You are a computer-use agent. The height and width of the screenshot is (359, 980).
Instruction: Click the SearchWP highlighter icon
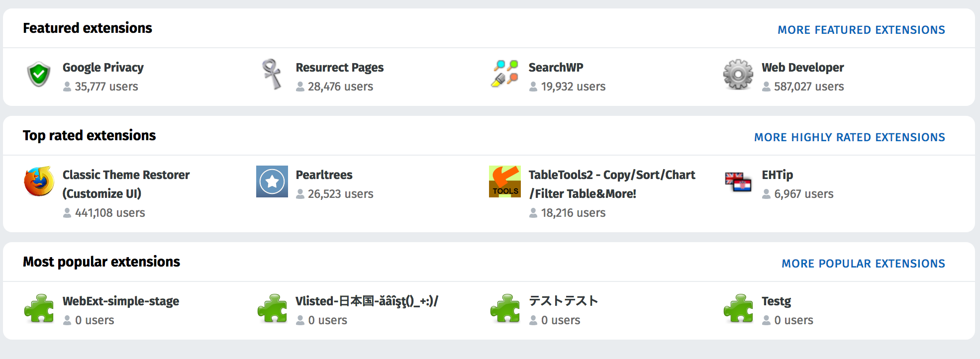[x=505, y=74]
